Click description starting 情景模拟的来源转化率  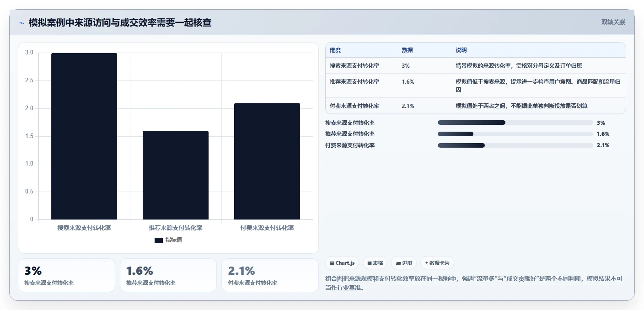point(519,66)
